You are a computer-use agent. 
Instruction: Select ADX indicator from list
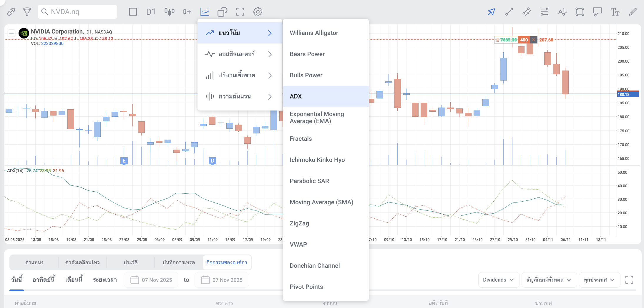326,96
